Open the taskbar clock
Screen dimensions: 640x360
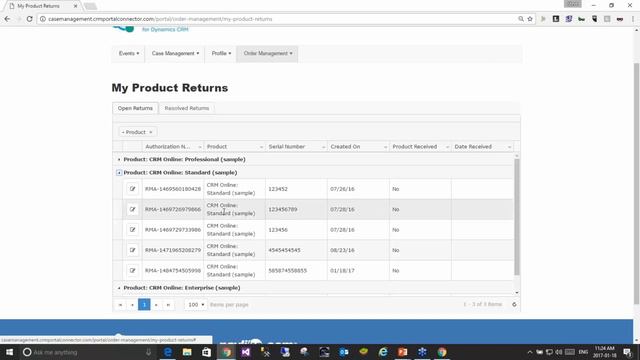[604, 352]
